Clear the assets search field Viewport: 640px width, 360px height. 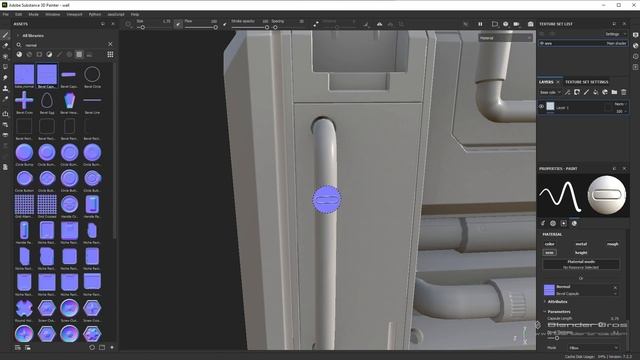pyautogui.click(x=110, y=44)
